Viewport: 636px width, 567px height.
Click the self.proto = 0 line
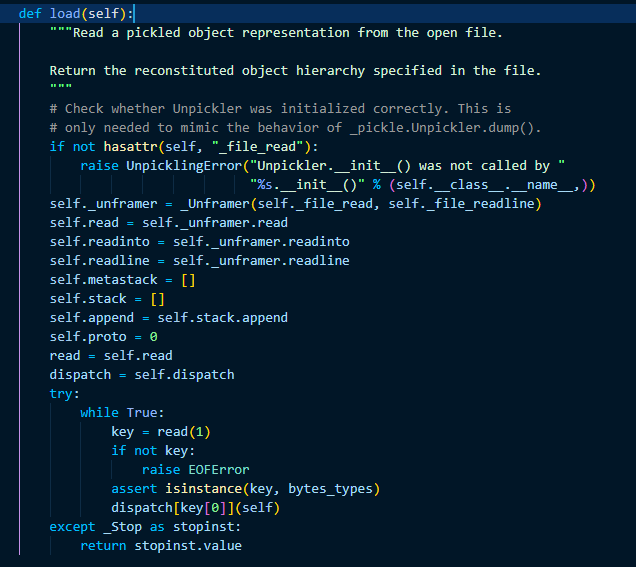point(103,337)
